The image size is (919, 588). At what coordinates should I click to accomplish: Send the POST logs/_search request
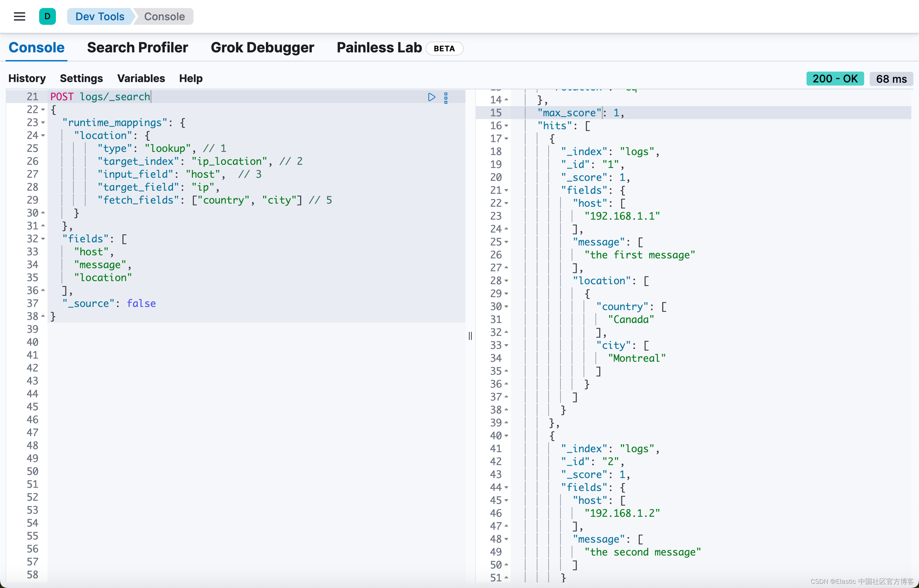coord(432,97)
